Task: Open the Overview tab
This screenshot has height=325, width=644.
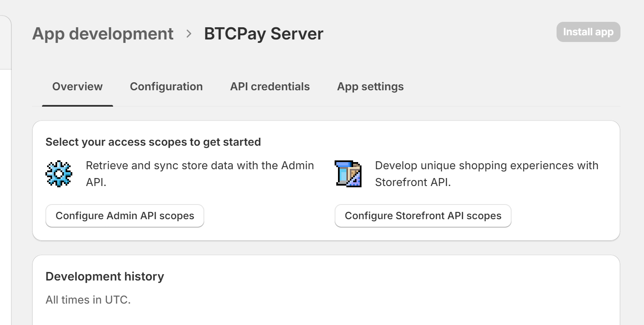Action: tap(77, 87)
